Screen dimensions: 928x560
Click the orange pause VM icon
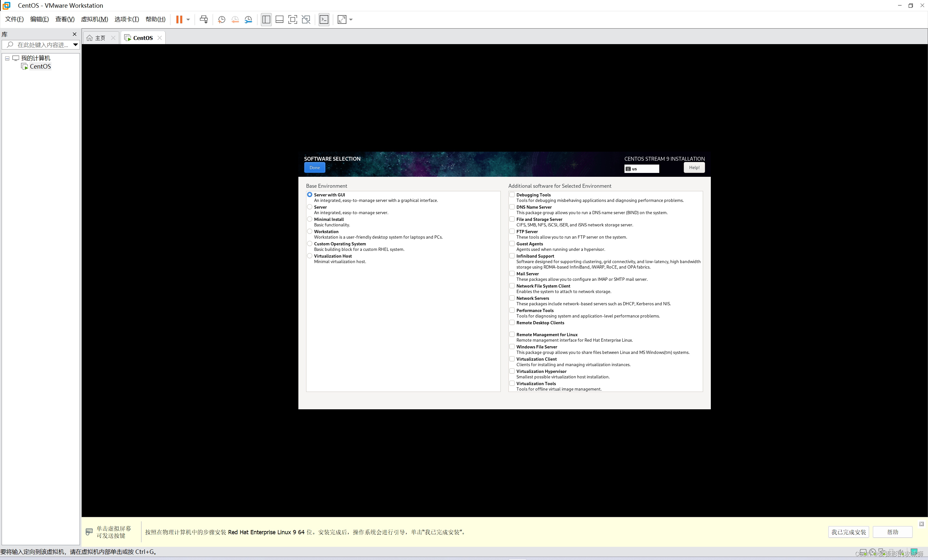tap(179, 20)
